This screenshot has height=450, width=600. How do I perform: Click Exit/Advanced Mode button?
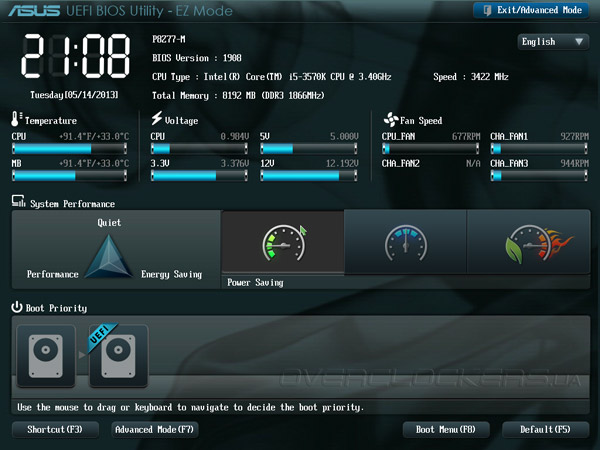pyautogui.click(x=532, y=10)
